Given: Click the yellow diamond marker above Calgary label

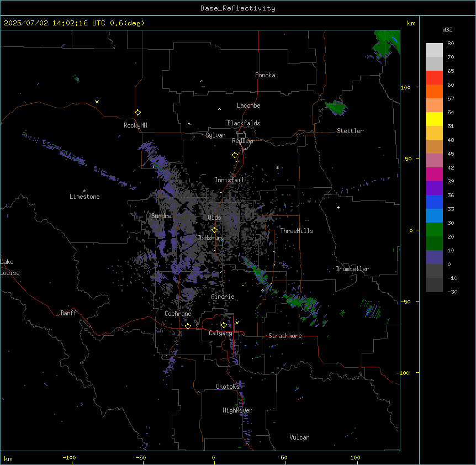Looking at the screenshot, I should (x=224, y=325).
